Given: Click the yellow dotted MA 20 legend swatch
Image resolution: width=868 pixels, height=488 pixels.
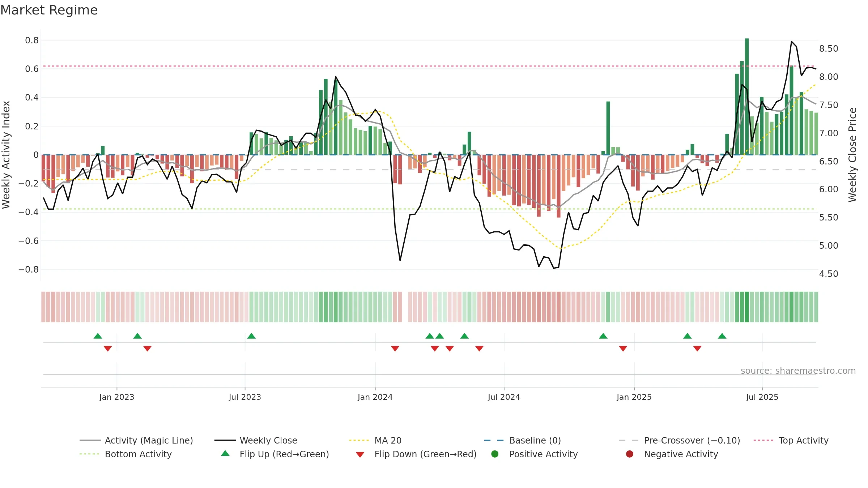Looking at the screenshot, I should coord(359,440).
